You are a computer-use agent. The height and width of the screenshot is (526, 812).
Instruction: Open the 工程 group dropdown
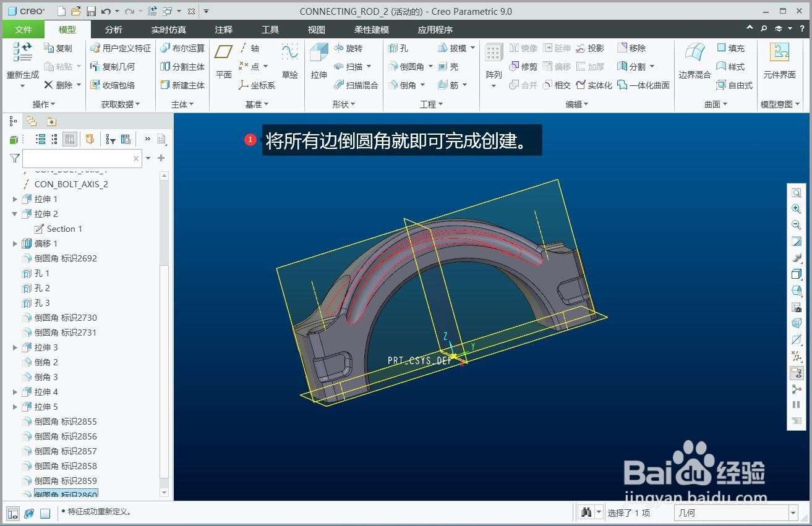point(431,104)
